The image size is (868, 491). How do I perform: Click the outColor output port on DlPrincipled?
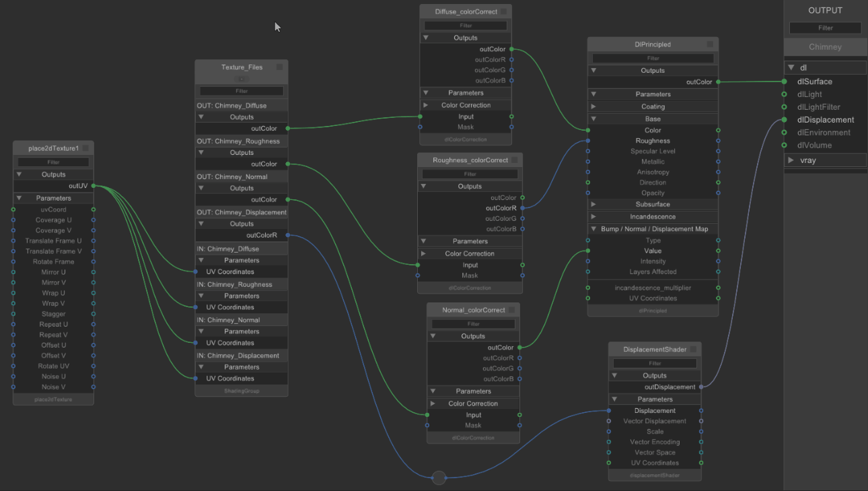click(718, 82)
